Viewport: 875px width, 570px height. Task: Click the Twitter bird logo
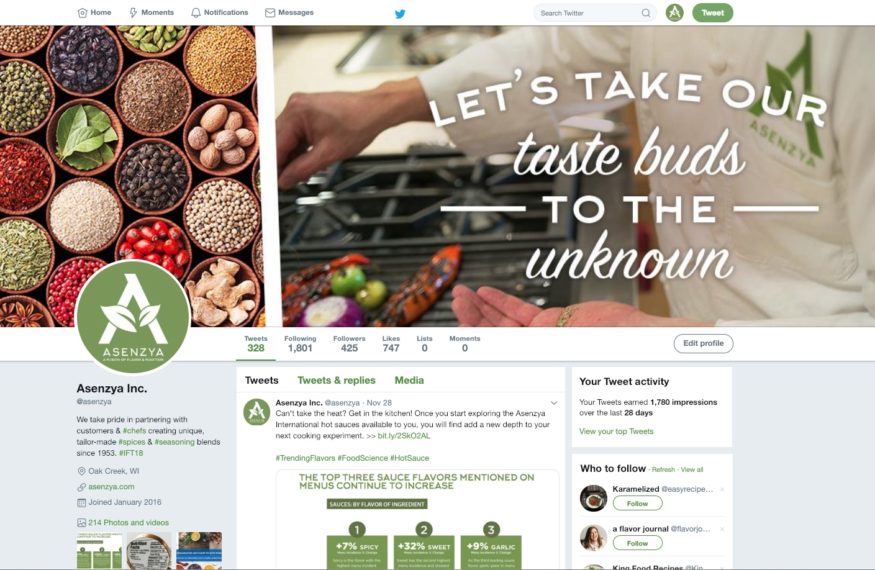(400, 13)
